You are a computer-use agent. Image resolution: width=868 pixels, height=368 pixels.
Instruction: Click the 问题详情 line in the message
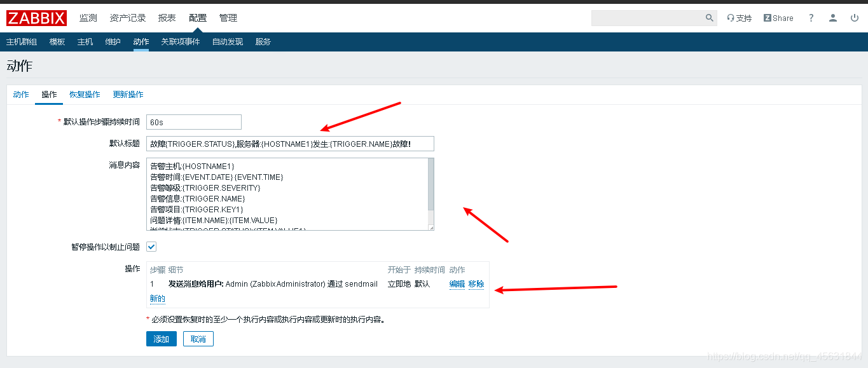coord(214,220)
